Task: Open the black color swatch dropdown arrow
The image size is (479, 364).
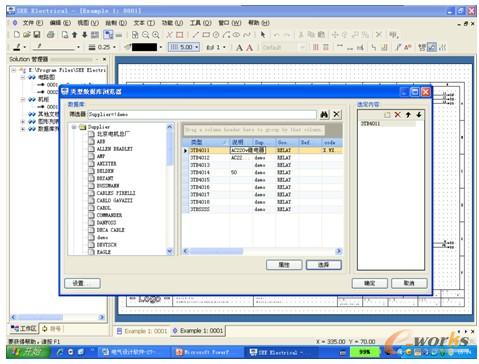Action: click(x=160, y=47)
